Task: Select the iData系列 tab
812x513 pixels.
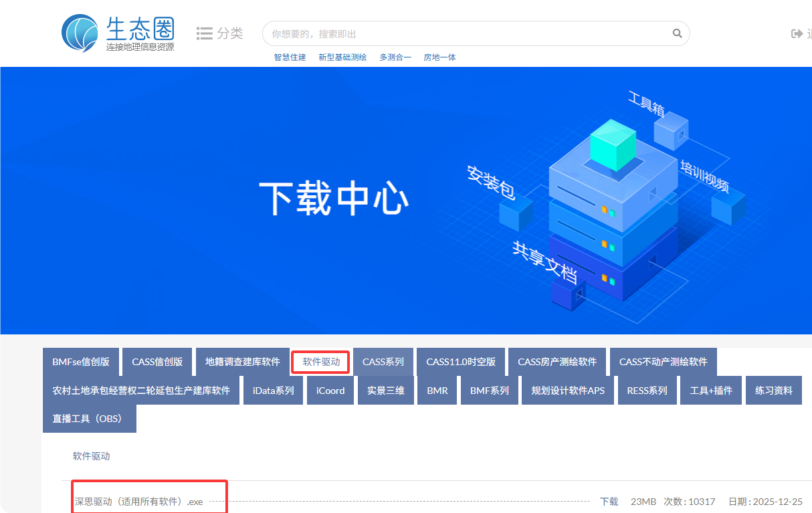Action: 273,391
